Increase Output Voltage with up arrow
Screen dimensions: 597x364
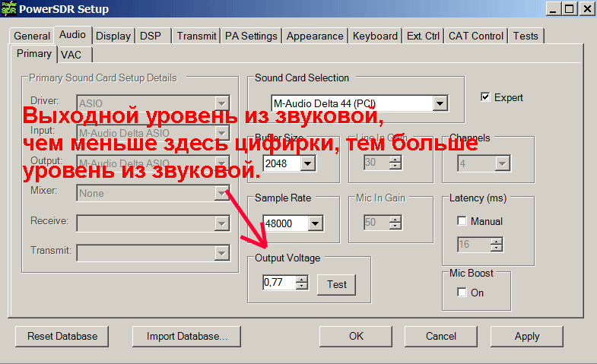click(302, 279)
